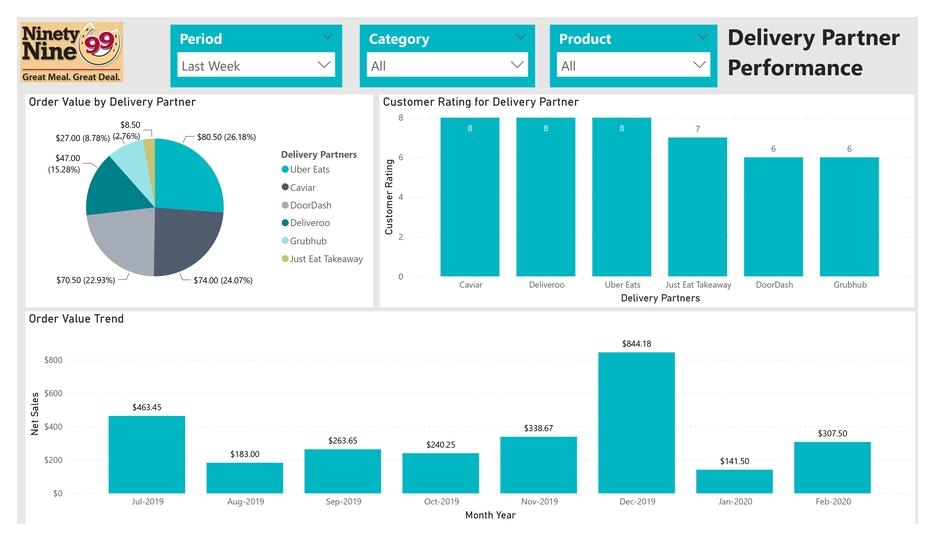
Task: Click the Deliveroo legend marker
Action: click(x=285, y=224)
